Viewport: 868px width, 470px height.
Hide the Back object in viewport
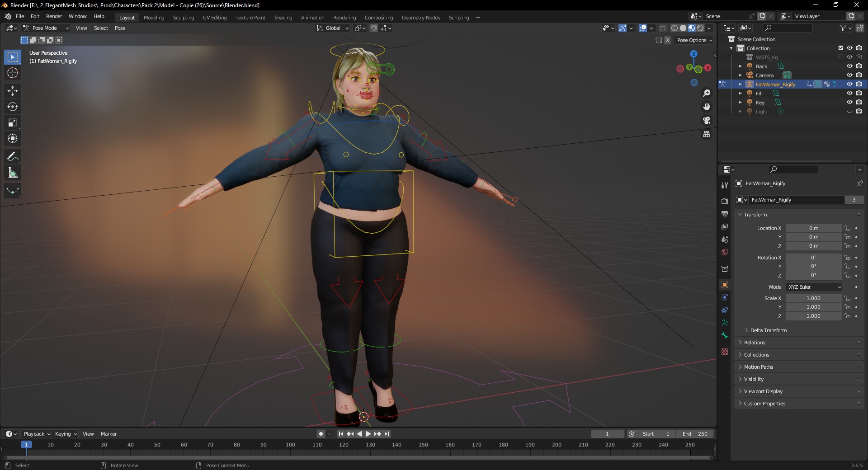tap(849, 66)
